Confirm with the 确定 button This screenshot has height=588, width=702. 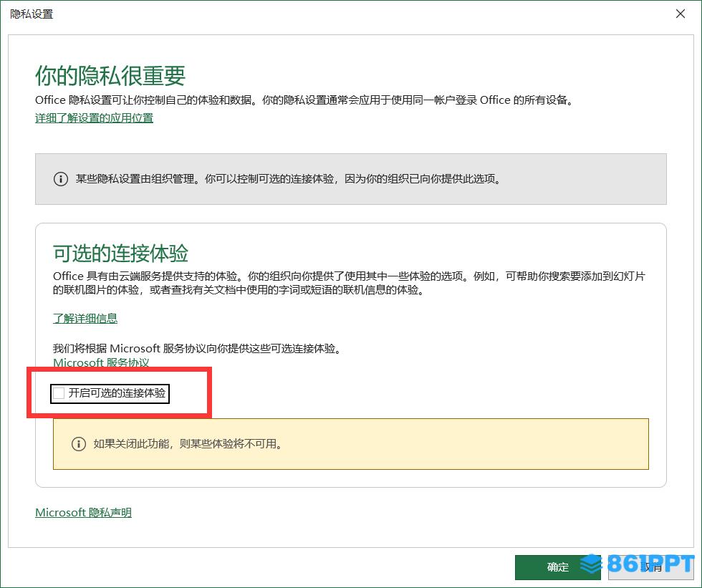[x=557, y=567]
